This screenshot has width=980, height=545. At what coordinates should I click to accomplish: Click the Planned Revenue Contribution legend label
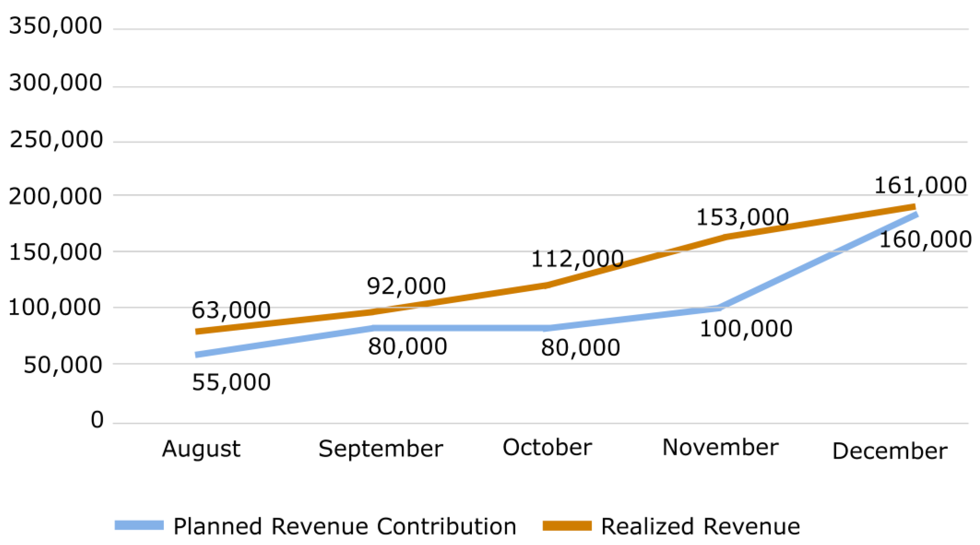pos(345,527)
